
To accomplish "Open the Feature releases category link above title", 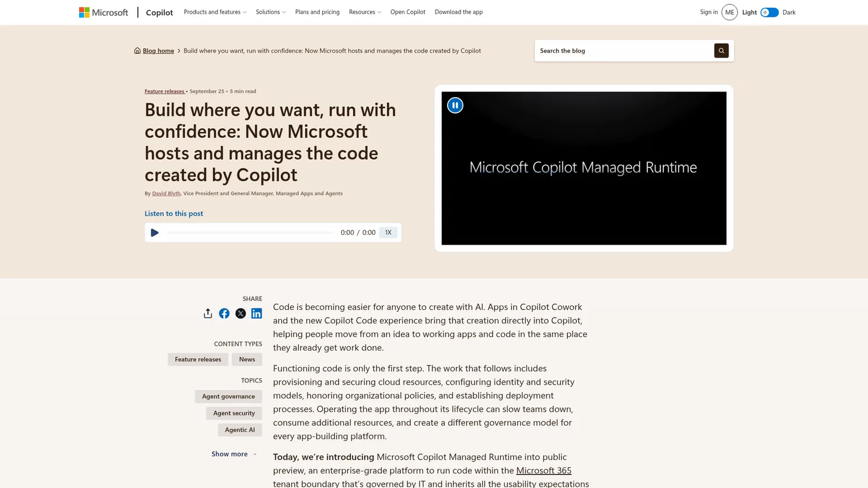I will pos(164,91).
